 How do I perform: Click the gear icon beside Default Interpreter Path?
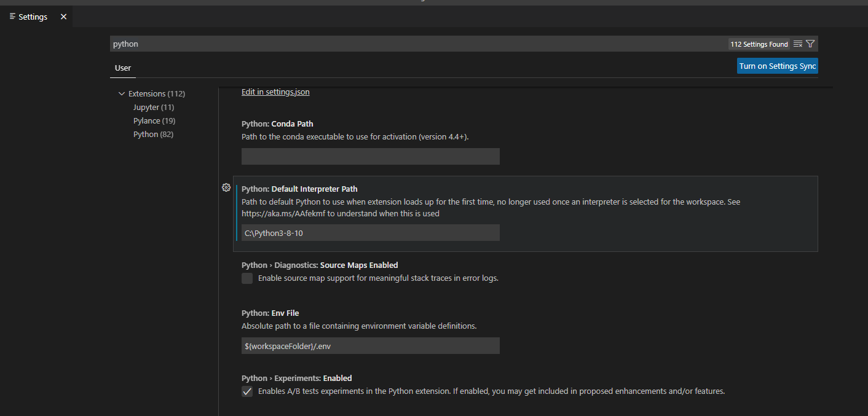coord(226,187)
